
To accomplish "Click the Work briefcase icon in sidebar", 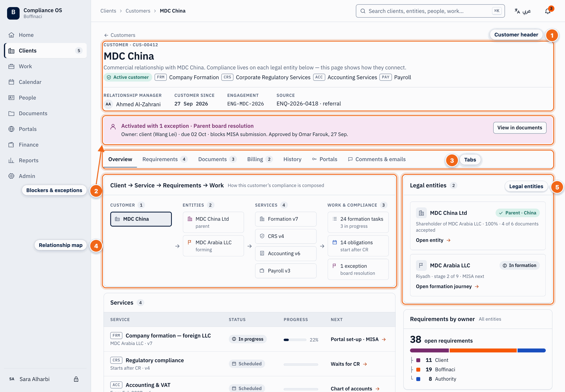I will 11,66.
